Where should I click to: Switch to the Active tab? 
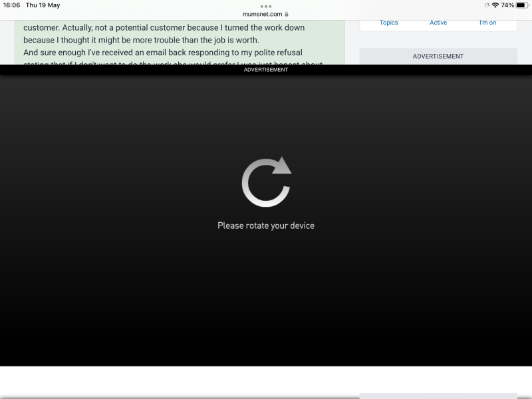pos(438,23)
